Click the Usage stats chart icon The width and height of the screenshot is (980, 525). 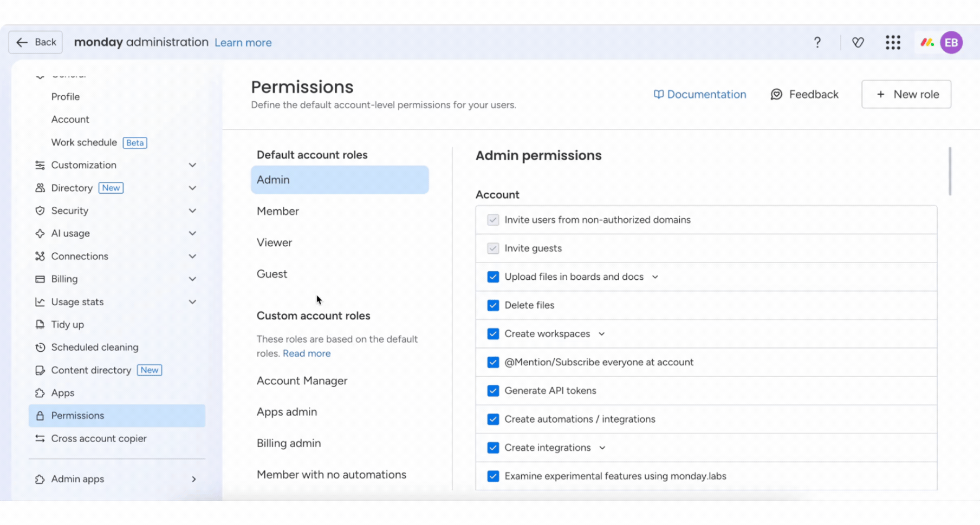tap(40, 302)
